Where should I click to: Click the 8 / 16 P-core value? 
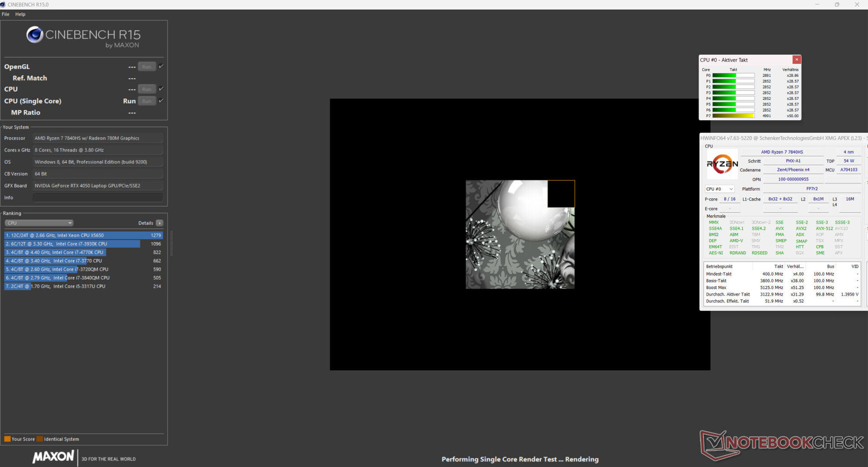tap(729, 199)
